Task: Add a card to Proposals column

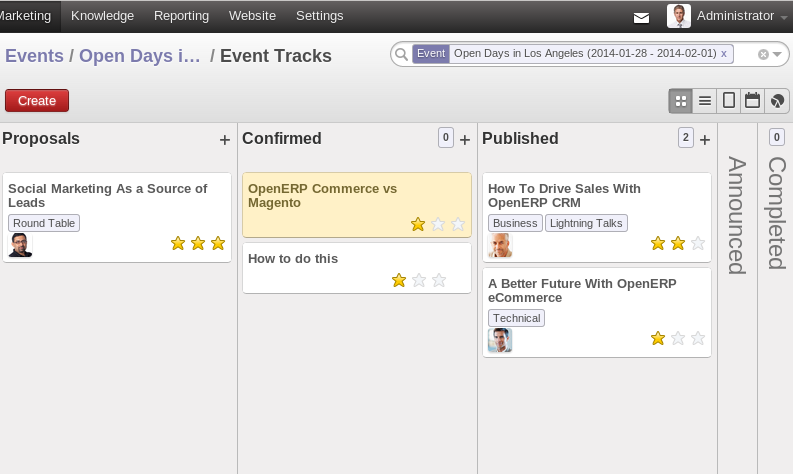Action: pos(225,140)
